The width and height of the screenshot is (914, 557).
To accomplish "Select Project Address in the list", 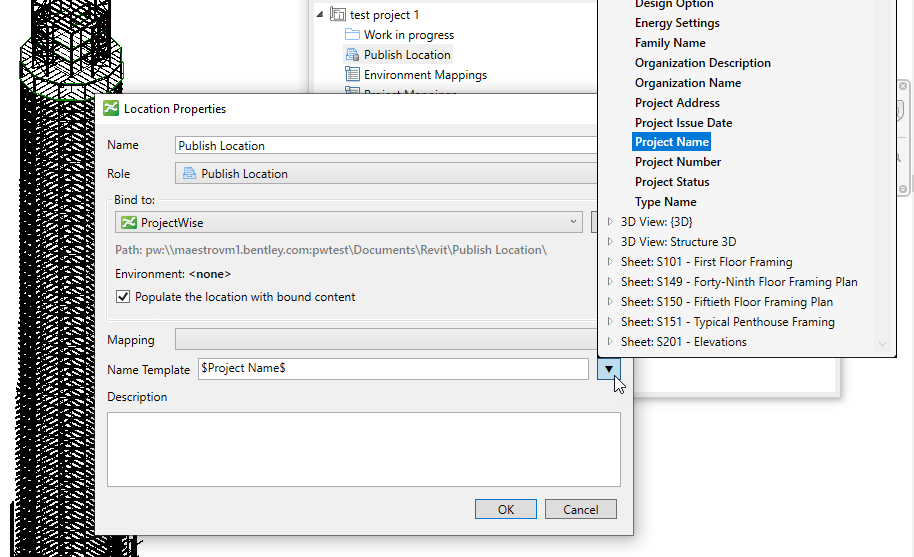I will coord(677,103).
